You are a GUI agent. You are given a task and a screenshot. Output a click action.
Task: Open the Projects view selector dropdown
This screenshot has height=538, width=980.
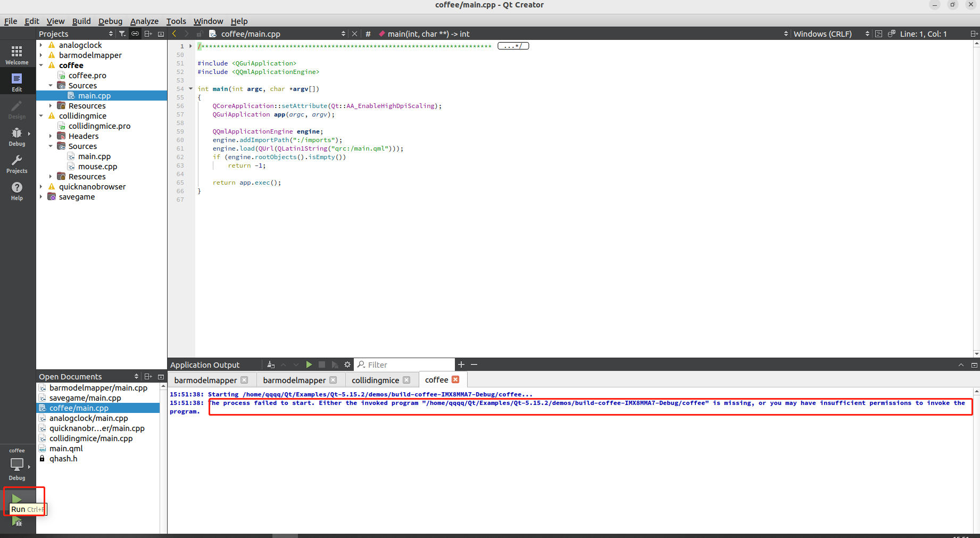[x=76, y=34]
